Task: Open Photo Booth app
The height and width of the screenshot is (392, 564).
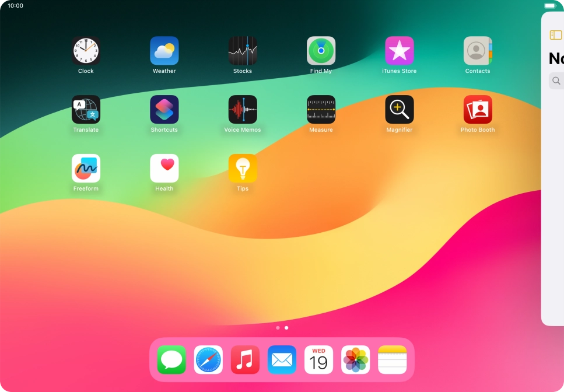Action: [x=478, y=110]
